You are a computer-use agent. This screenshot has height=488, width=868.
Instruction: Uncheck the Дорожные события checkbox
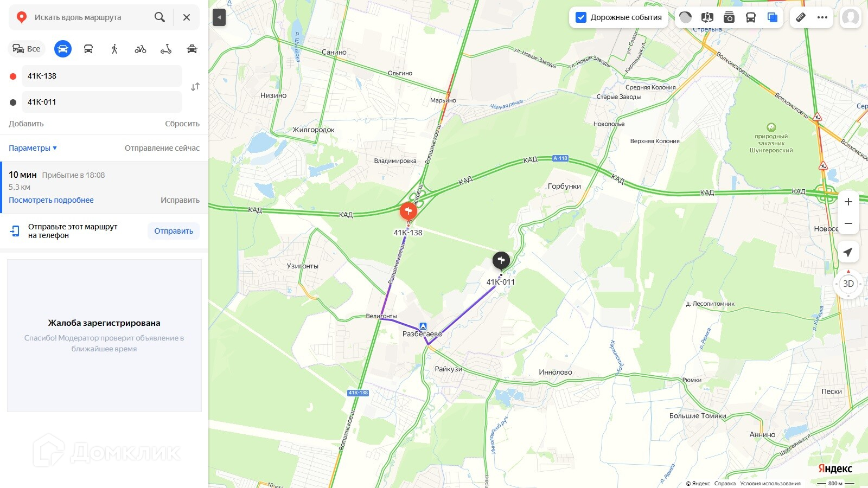(581, 17)
